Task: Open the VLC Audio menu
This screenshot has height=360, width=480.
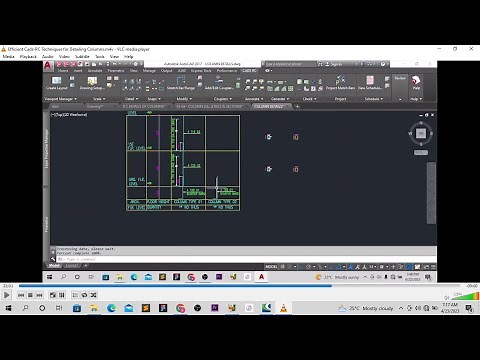Action: coord(48,57)
